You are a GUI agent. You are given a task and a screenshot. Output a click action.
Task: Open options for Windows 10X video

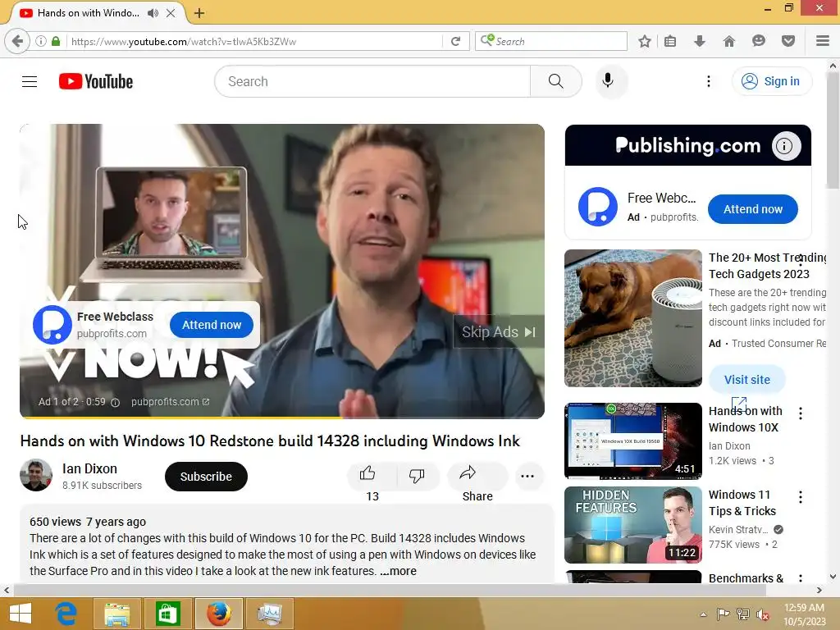(801, 413)
